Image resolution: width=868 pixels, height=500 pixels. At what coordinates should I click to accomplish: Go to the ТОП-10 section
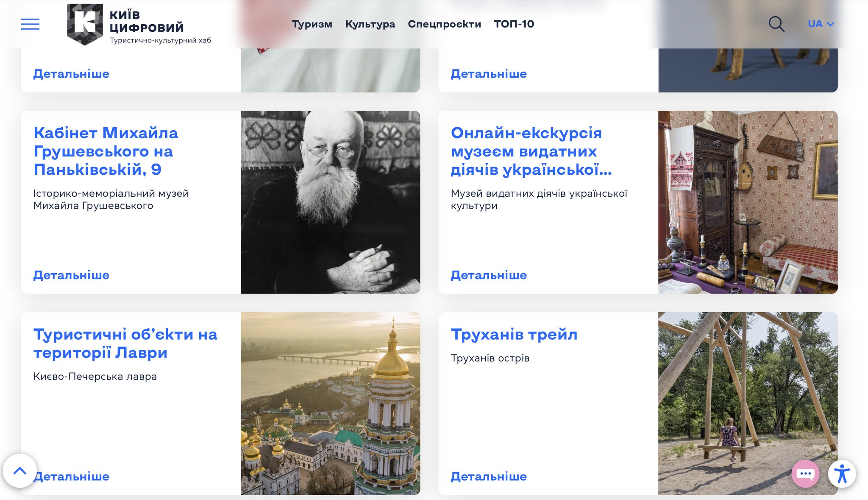coord(514,24)
